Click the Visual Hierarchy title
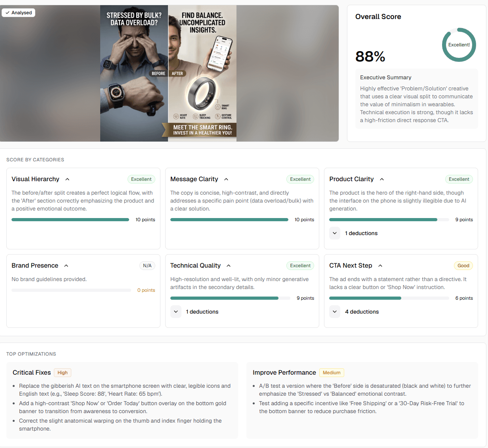The height and width of the screenshot is (448, 488). pyautogui.click(x=35, y=179)
